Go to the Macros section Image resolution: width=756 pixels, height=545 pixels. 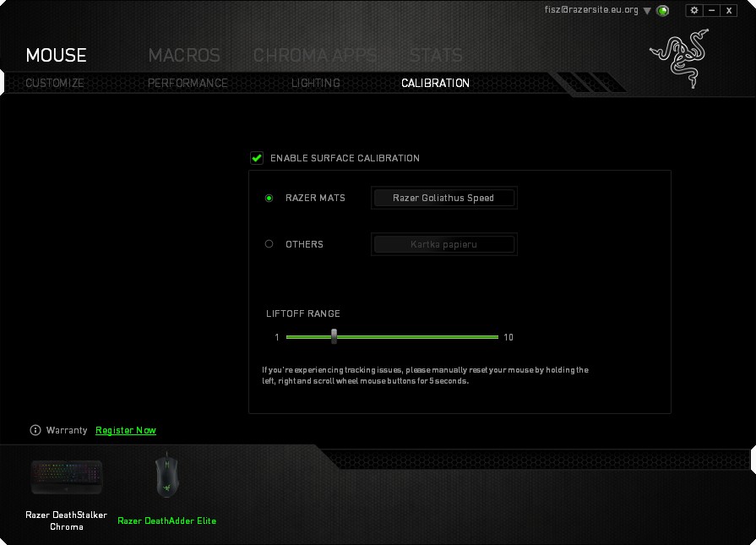[x=184, y=56]
